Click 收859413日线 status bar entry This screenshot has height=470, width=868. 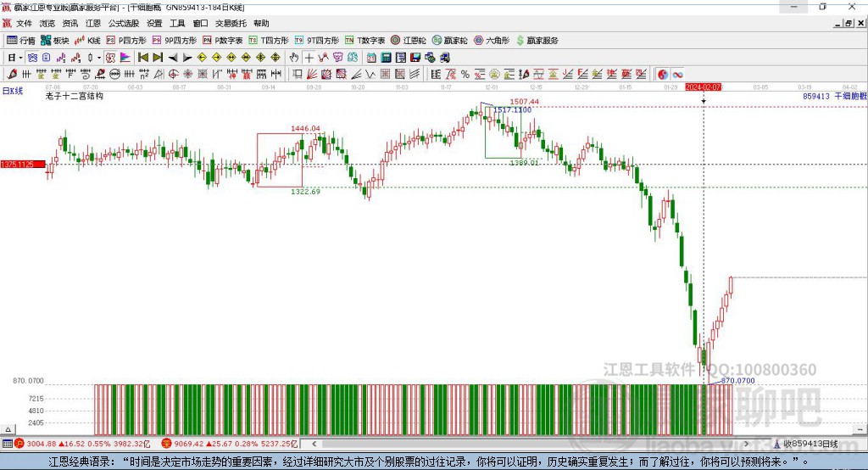coord(806,444)
